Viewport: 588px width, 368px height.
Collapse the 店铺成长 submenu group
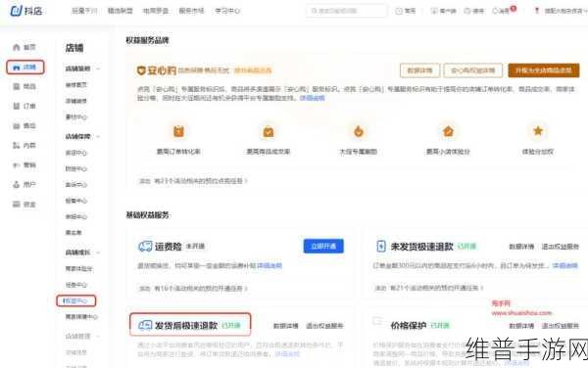click(98, 253)
